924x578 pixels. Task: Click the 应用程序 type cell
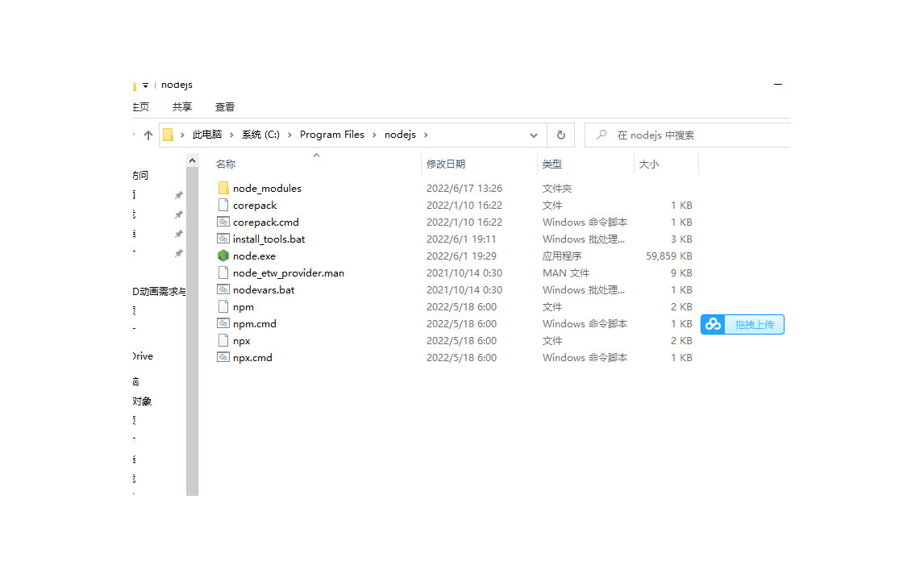[x=562, y=256]
